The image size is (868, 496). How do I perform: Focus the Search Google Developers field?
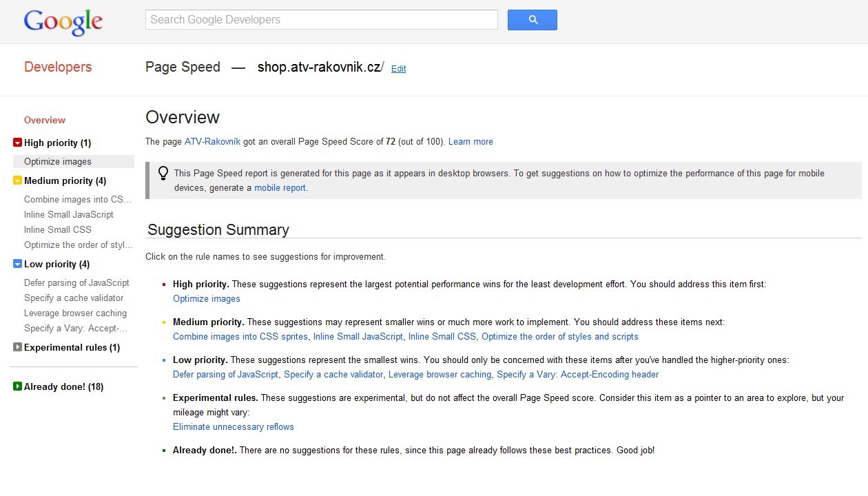(322, 20)
